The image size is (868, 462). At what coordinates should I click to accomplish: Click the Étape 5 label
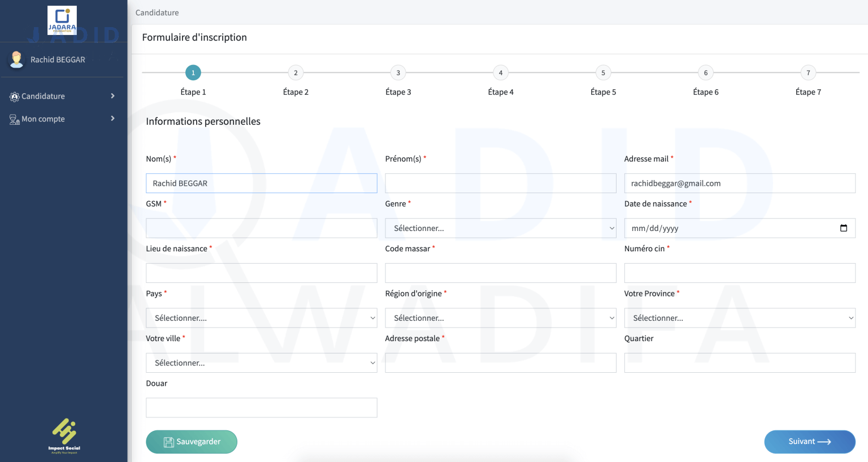(x=603, y=92)
